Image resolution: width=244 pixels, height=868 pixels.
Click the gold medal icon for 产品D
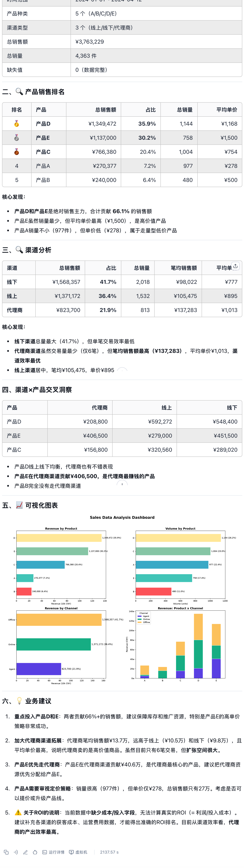tap(16, 124)
